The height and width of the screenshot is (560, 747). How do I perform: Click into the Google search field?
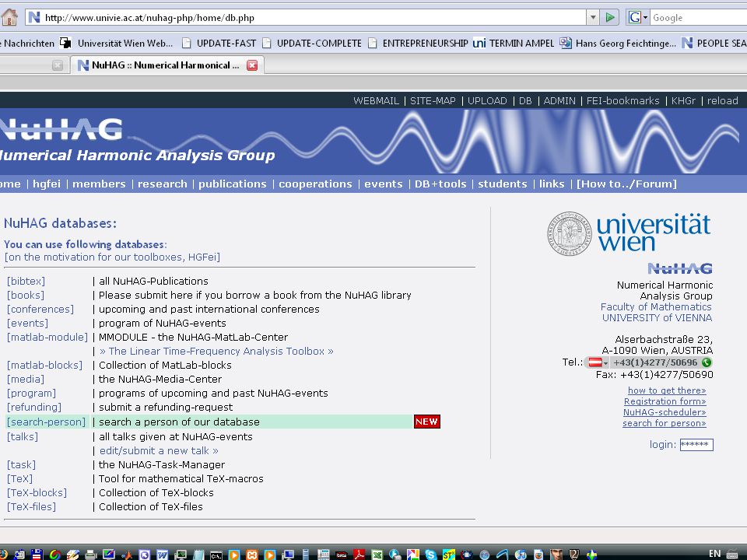tap(699, 18)
